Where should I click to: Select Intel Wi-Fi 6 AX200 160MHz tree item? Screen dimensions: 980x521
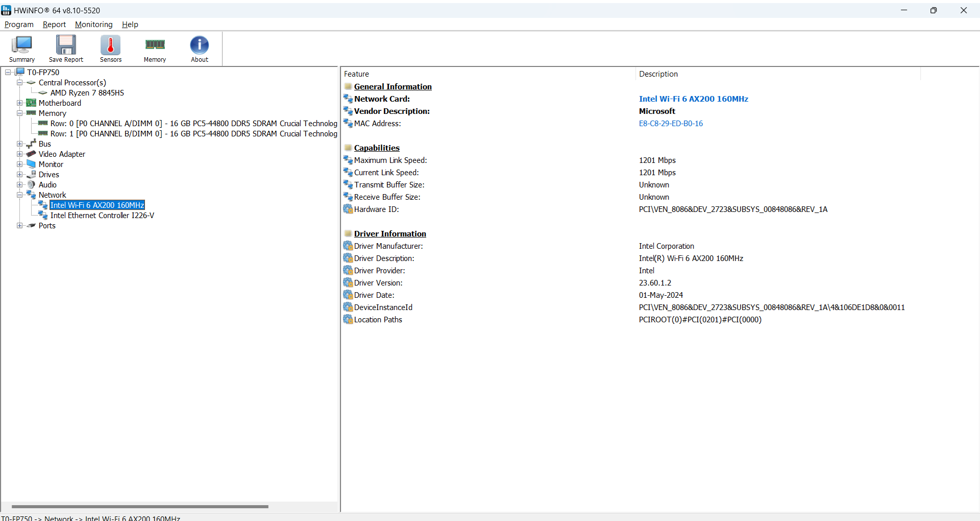[x=97, y=205]
